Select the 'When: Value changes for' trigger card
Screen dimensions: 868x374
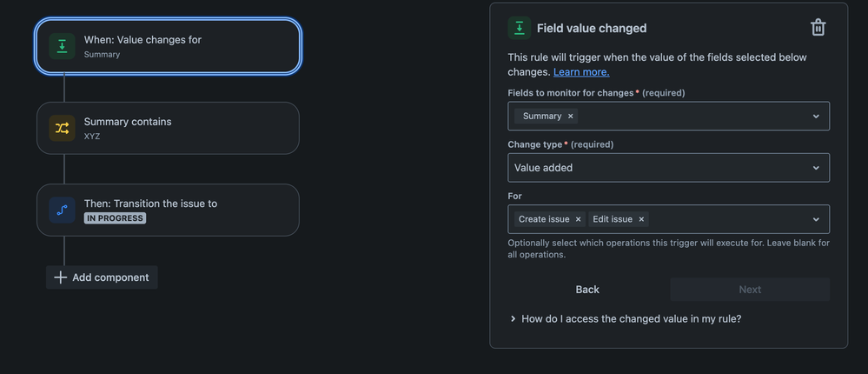169,46
